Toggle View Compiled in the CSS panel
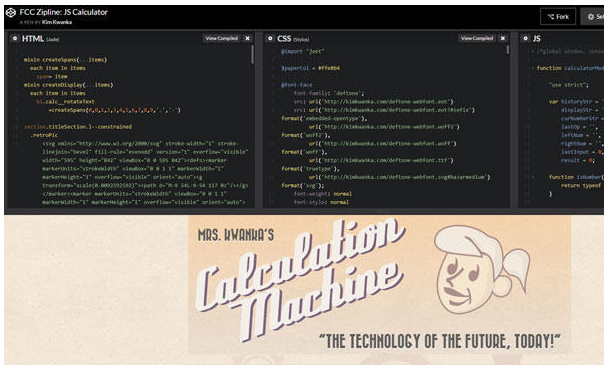This screenshot has width=610, height=371. 477,38
